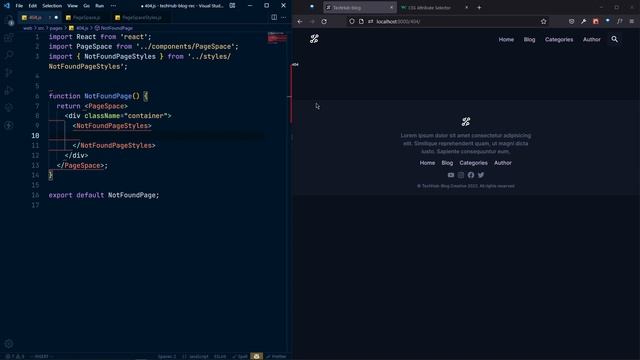
Task: Open the View menu
Action: click(x=72, y=6)
